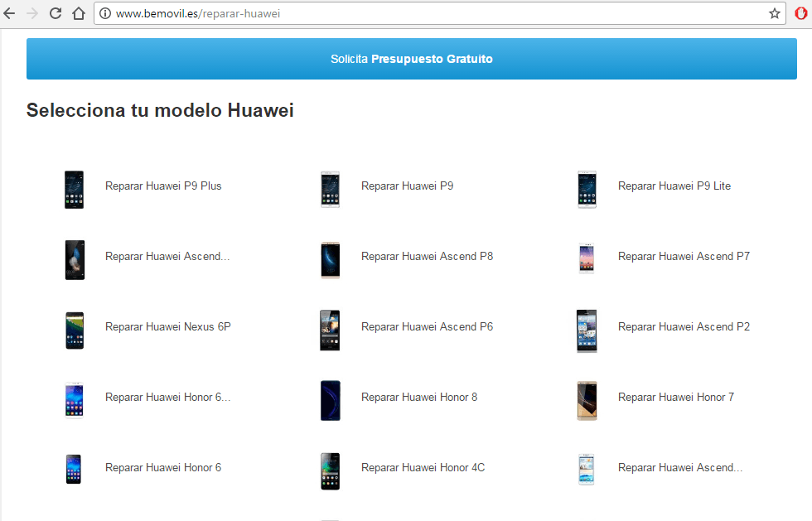Open Reparar Huawei P9 Lite link

[x=674, y=186]
